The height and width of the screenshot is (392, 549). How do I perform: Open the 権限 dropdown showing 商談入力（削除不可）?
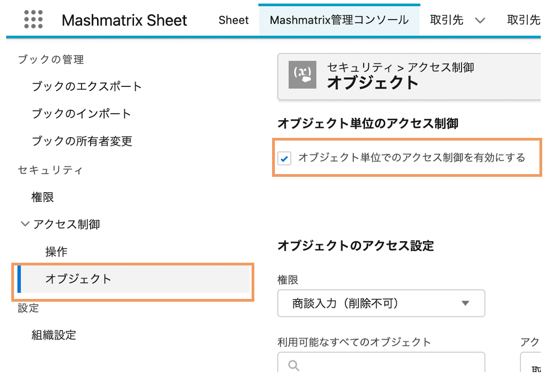pyautogui.click(x=381, y=303)
